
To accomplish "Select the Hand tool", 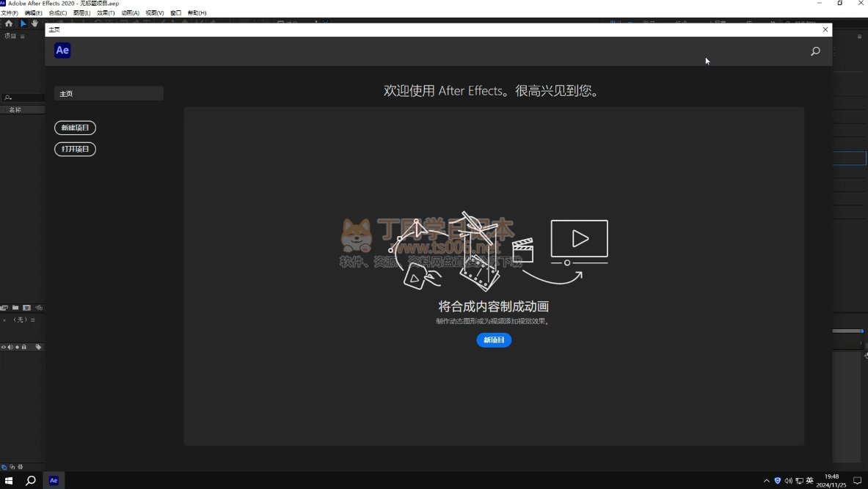I will (34, 23).
